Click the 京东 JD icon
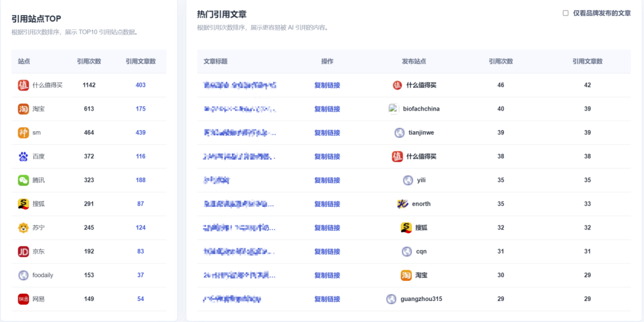The width and height of the screenshot is (644, 322). point(23,252)
